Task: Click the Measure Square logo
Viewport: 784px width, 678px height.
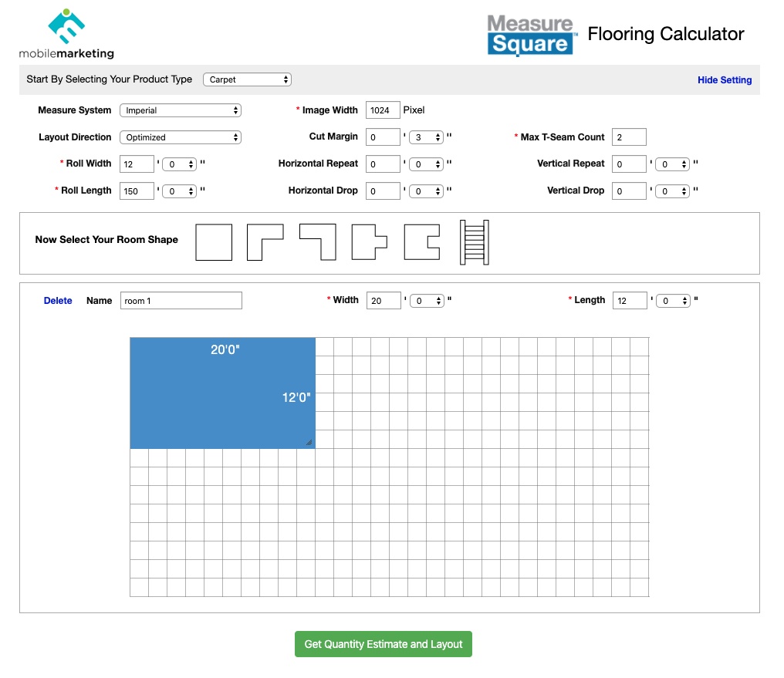Action: pos(531,35)
